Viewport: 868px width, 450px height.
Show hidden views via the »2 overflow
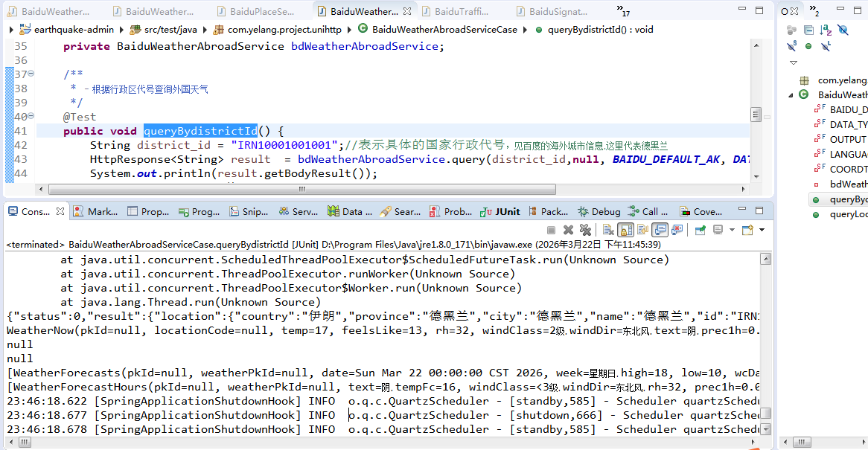point(814,10)
